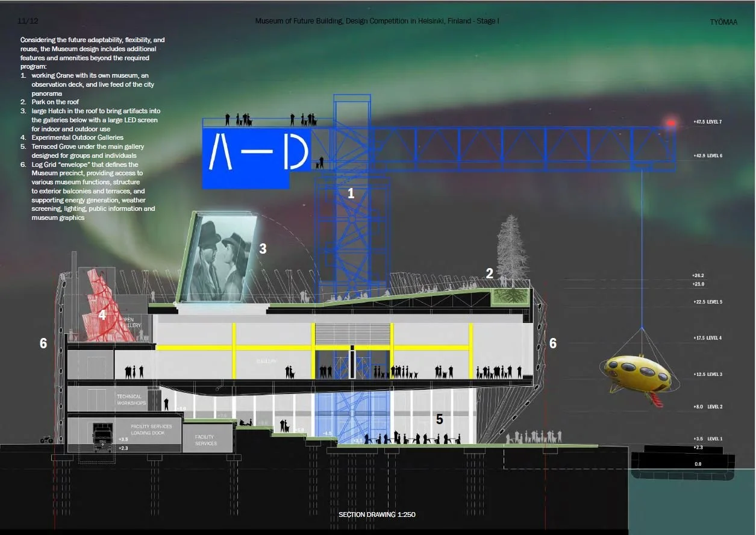Screen dimensions: 756x535
Task: Click the "+47.5 LEVEL 7" elevation label
Action: 708,122
